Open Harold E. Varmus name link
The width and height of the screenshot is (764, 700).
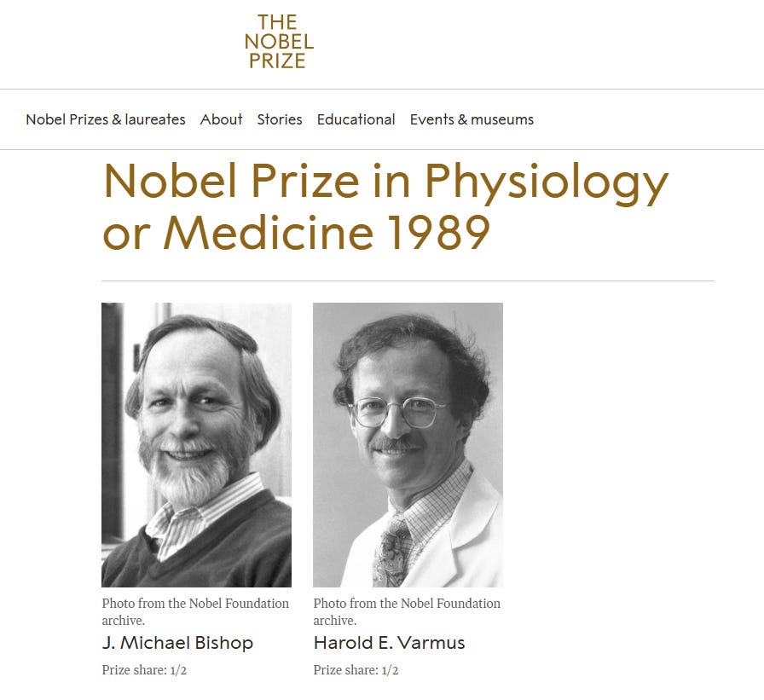click(x=390, y=643)
